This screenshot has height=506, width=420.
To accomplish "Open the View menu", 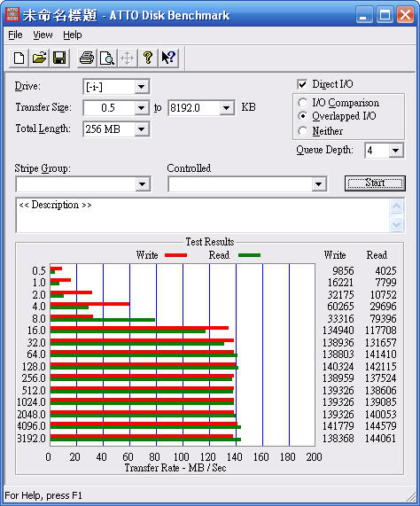I will pyautogui.click(x=43, y=35).
